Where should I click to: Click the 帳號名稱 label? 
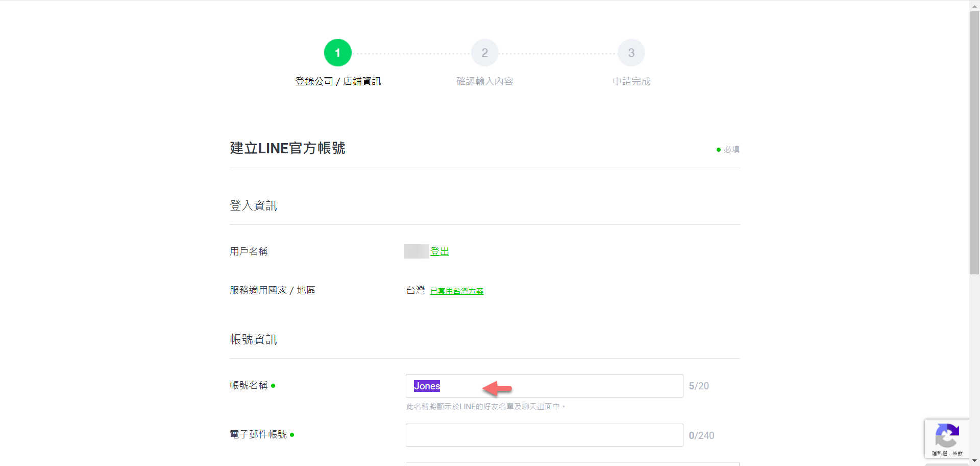coord(249,385)
